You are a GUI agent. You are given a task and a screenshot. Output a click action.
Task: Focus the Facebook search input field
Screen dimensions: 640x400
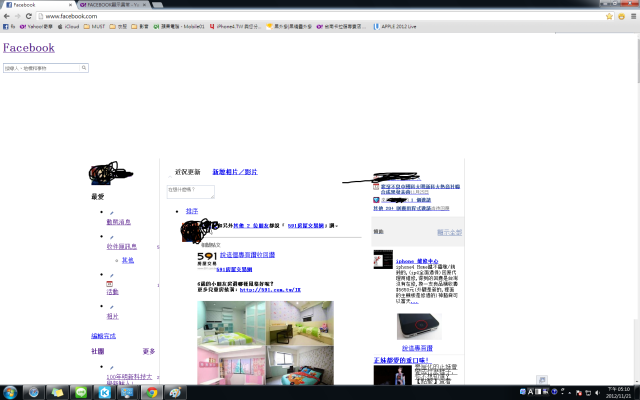(x=42, y=68)
